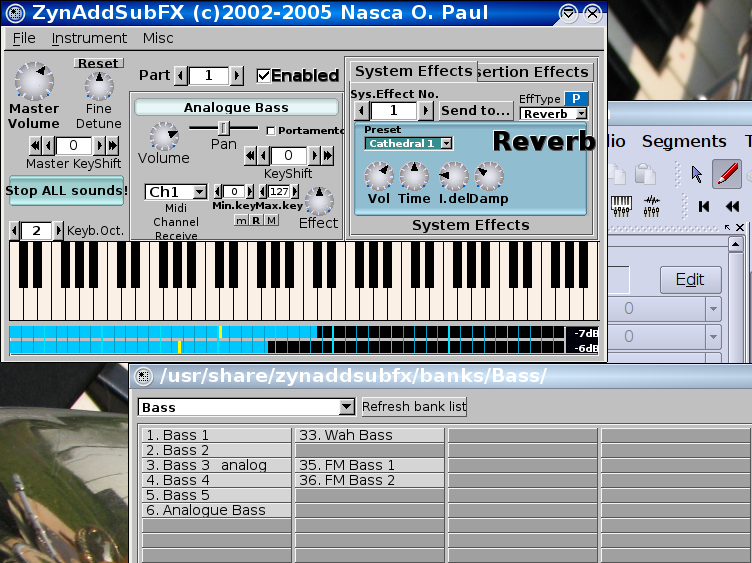Switch to the Insertion Effects tab
This screenshot has width=752, height=563.
coord(535,72)
